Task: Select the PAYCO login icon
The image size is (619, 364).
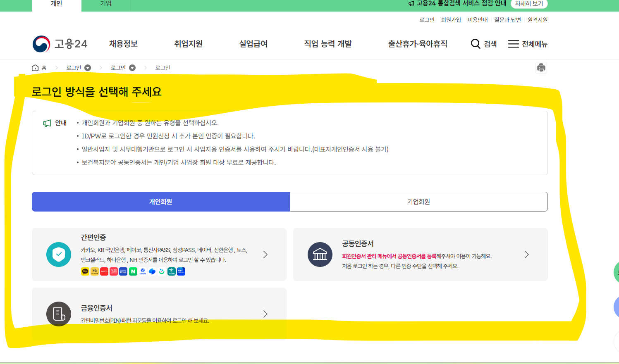Action: (x=104, y=271)
